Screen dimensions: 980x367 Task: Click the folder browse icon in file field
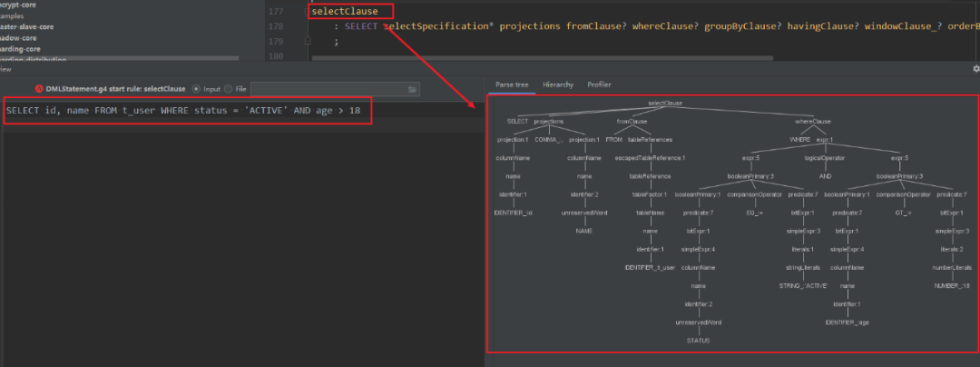pos(413,89)
